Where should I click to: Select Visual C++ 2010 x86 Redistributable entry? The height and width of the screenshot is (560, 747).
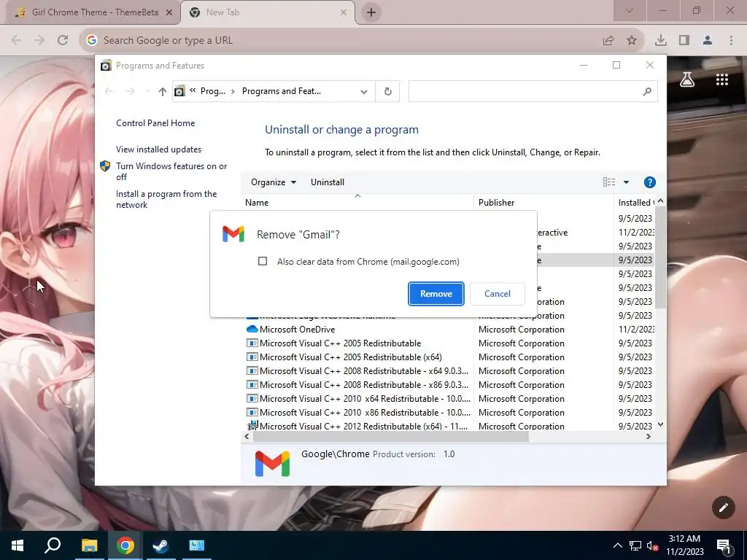365,413
